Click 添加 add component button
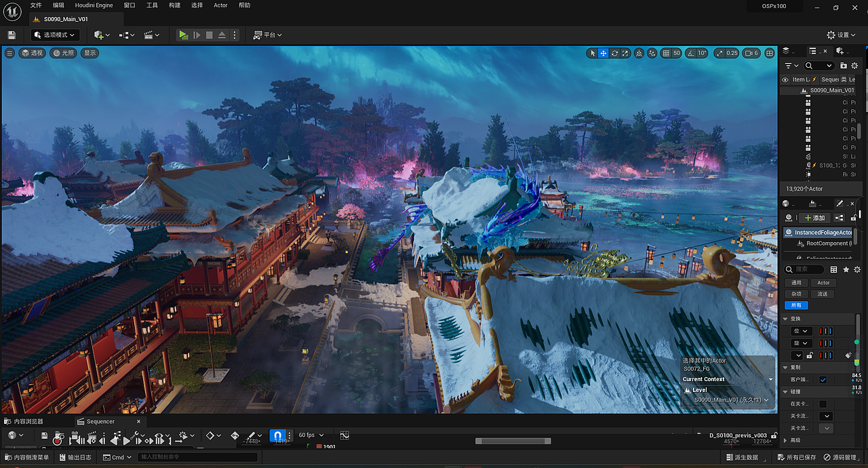This screenshot has width=868, height=468. tap(814, 218)
